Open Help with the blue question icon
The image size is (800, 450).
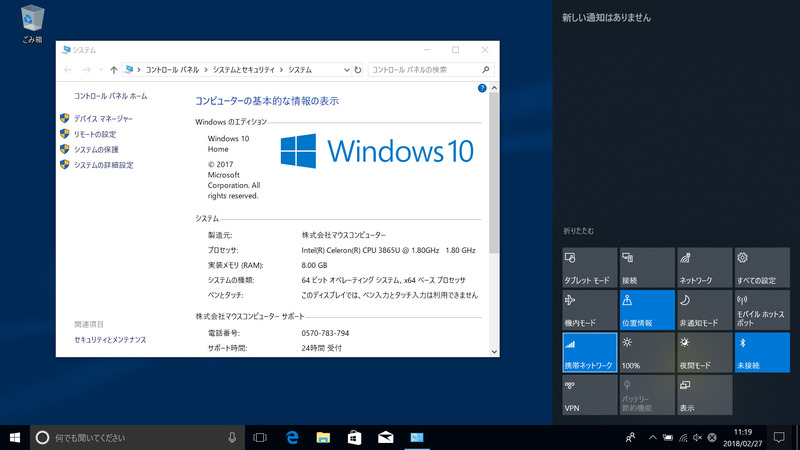click(482, 88)
